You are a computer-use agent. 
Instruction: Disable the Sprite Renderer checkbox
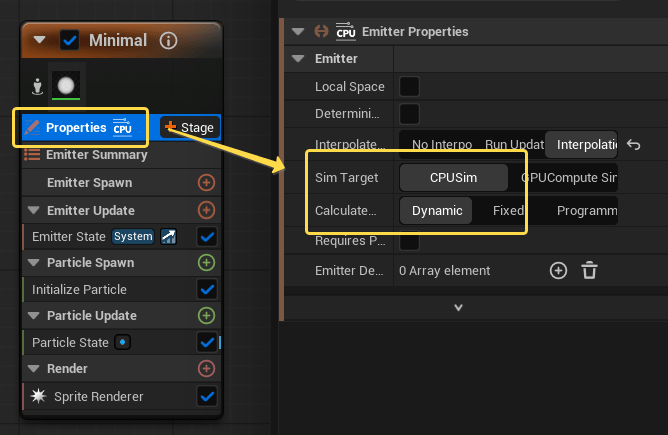207,396
